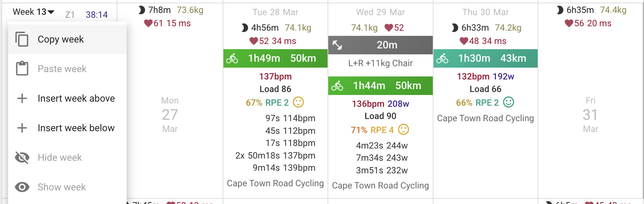Click the bike icon on Wednesday's 1h44m ride
The height and width of the screenshot is (204, 644).
pyautogui.click(x=337, y=86)
